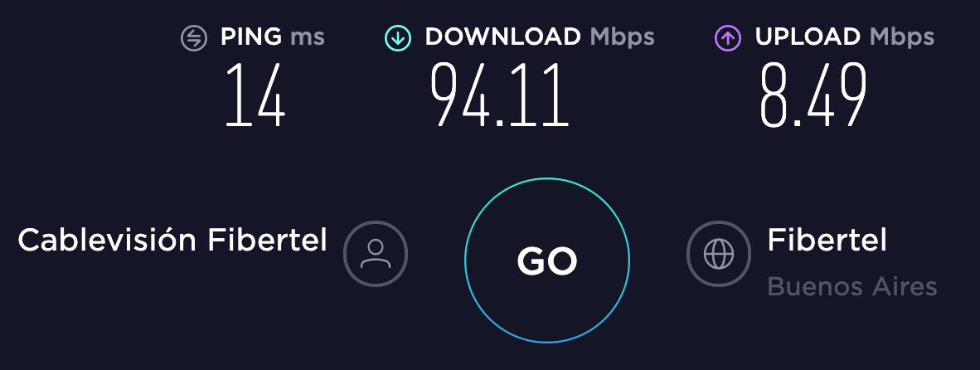Click the teal download arrow icon
The width and height of the screenshot is (980, 370).
pos(398,38)
